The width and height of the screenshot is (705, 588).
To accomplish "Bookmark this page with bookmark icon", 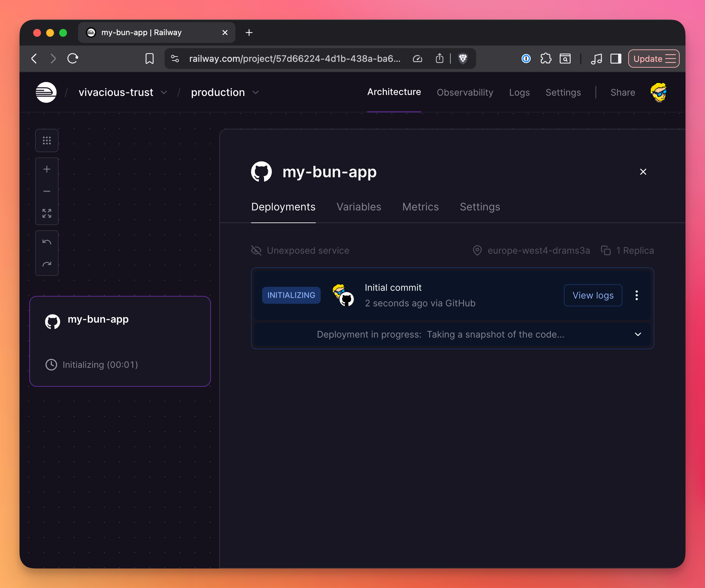I will click(x=149, y=59).
